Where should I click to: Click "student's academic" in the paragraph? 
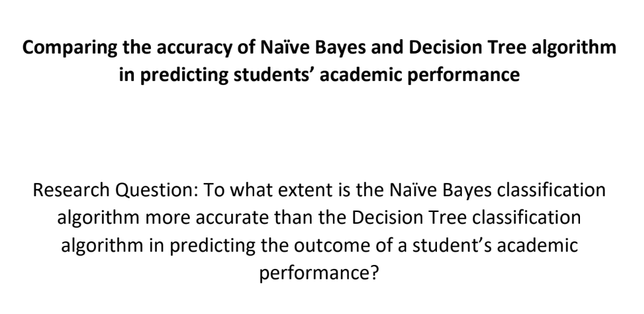pyautogui.click(x=495, y=245)
